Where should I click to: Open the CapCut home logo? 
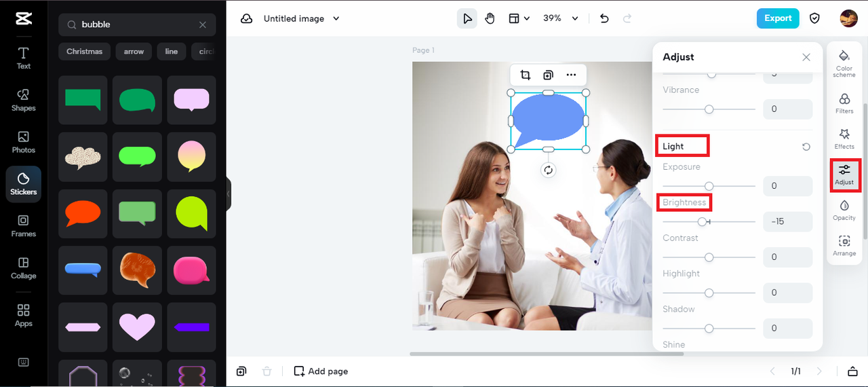[x=24, y=18]
